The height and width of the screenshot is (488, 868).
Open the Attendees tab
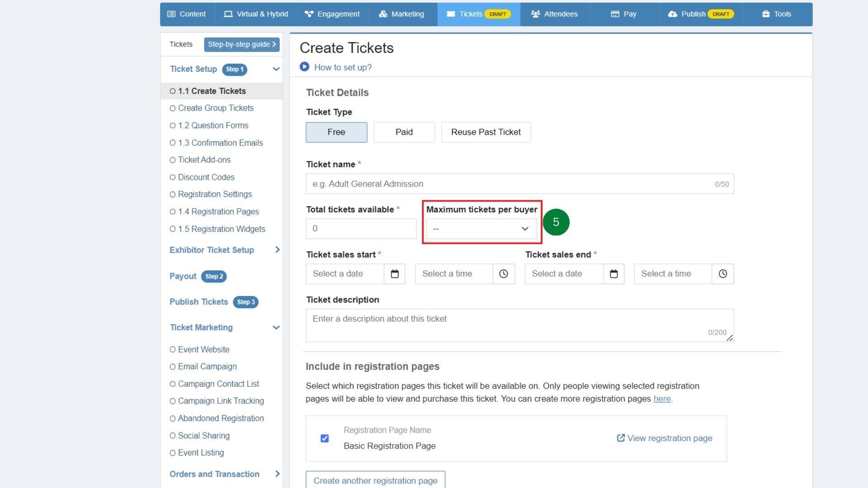[555, 14]
